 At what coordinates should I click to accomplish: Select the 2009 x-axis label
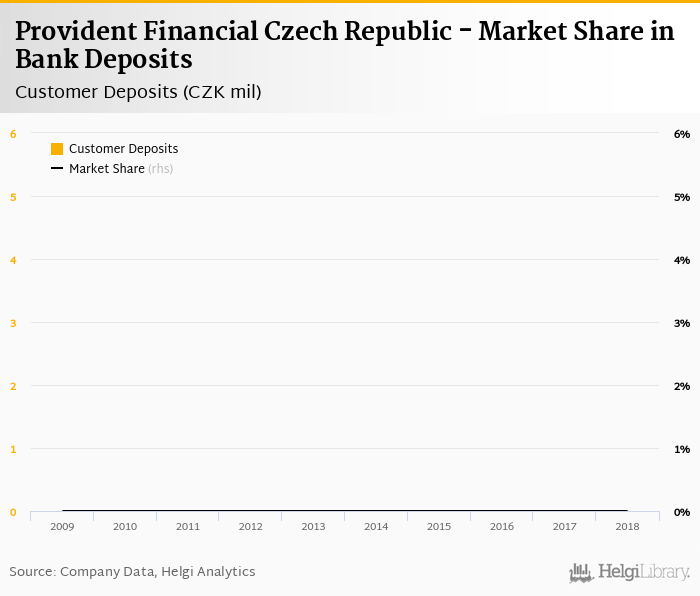pyautogui.click(x=62, y=526)
